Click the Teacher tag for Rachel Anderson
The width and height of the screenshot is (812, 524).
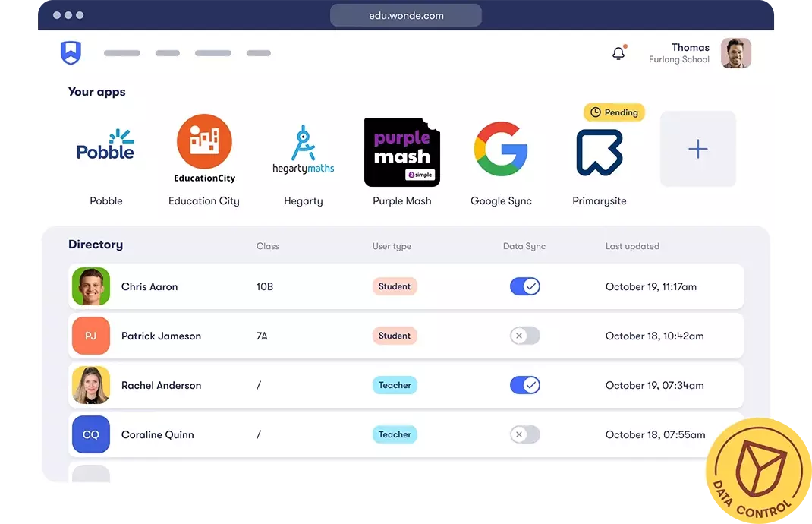pyautogui.click(x=395, y=385)
